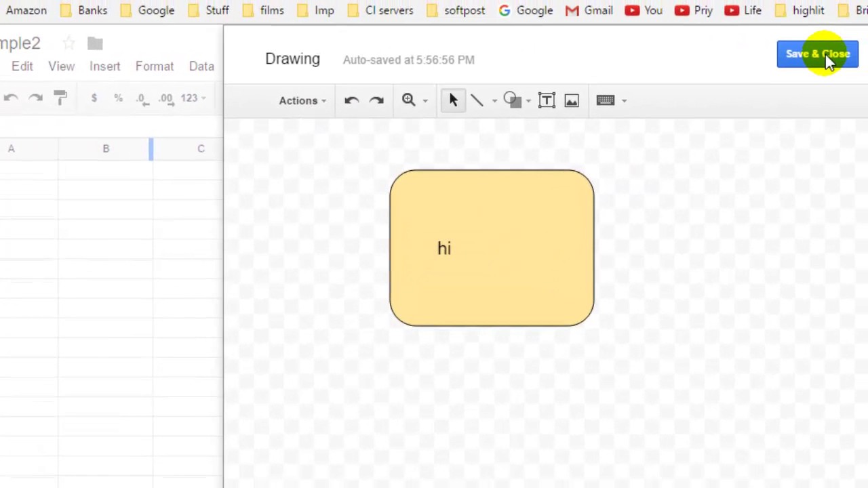Undo the last drawing action
The height and width of the screenshot is (488, 868).
click(x=351, y=100)
